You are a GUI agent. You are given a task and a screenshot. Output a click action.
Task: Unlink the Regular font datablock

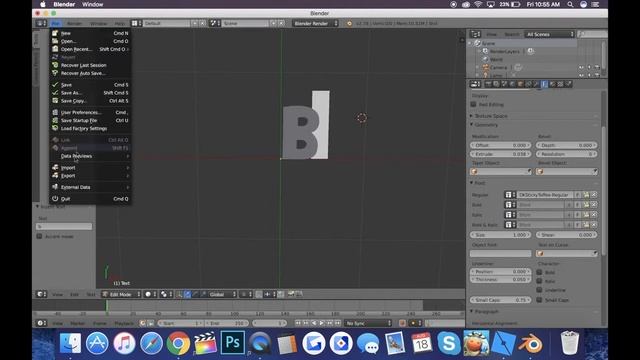click(594, 195)
